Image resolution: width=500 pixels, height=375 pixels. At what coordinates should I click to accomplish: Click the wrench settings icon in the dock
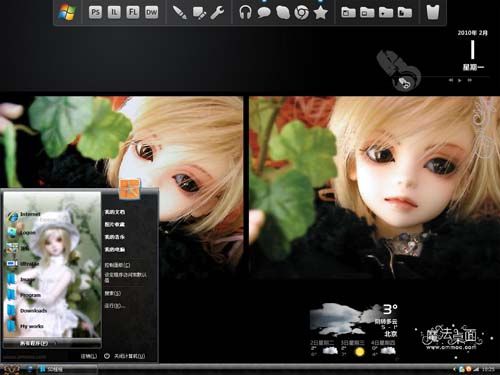click(217, 13)
